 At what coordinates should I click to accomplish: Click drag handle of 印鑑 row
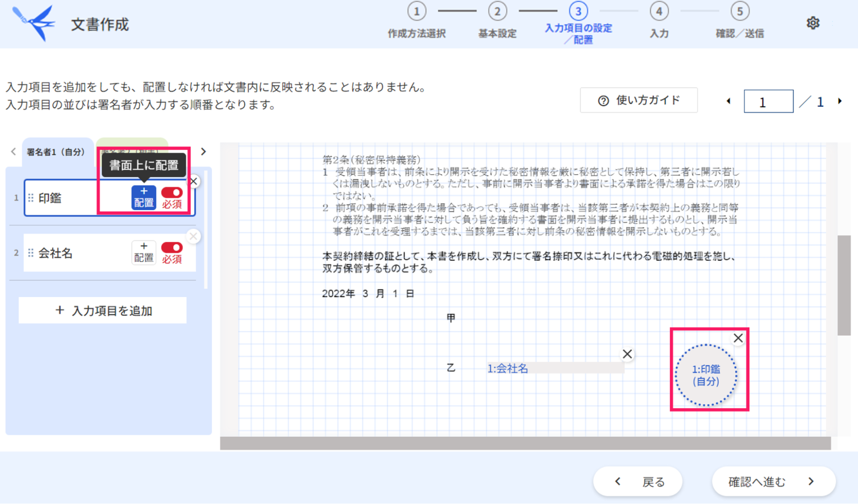pyautogui.click(x=31, y=198)
